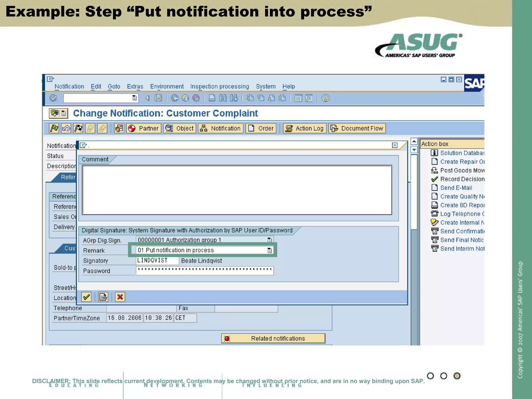
Task: Open the command field history dropdown
Action: (134, 98)
